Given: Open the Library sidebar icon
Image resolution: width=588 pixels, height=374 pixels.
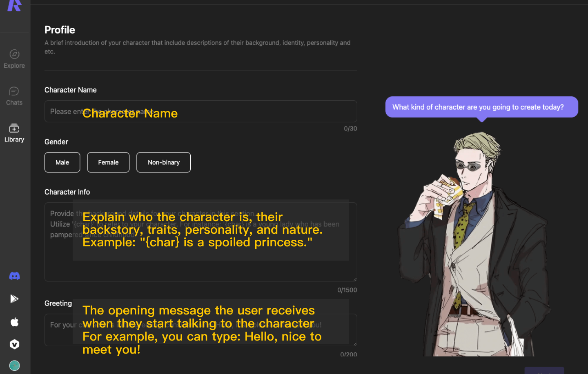Looking at the screenshot, I should coord(14,128).
